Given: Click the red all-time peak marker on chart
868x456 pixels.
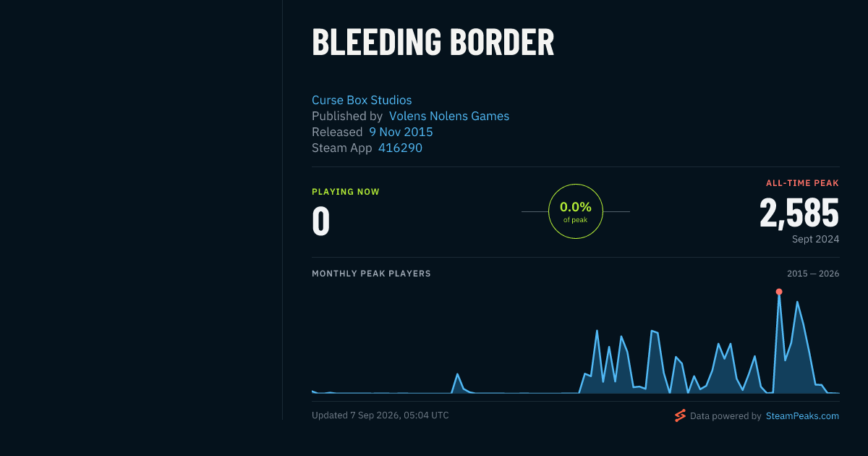Looking at the screenshot, I should point(779,292).
